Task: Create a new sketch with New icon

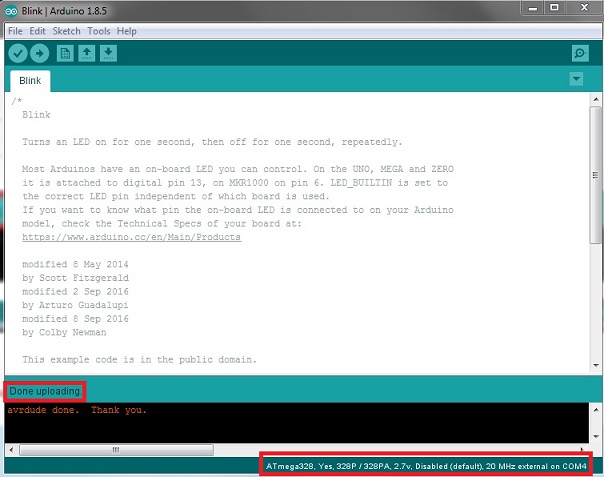Action: point(65,53)
